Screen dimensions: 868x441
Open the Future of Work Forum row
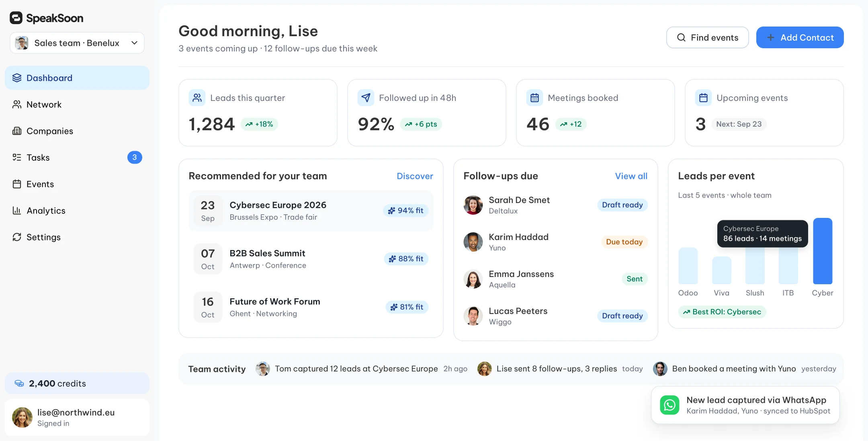pyautogui.click(x=311, y=307)
